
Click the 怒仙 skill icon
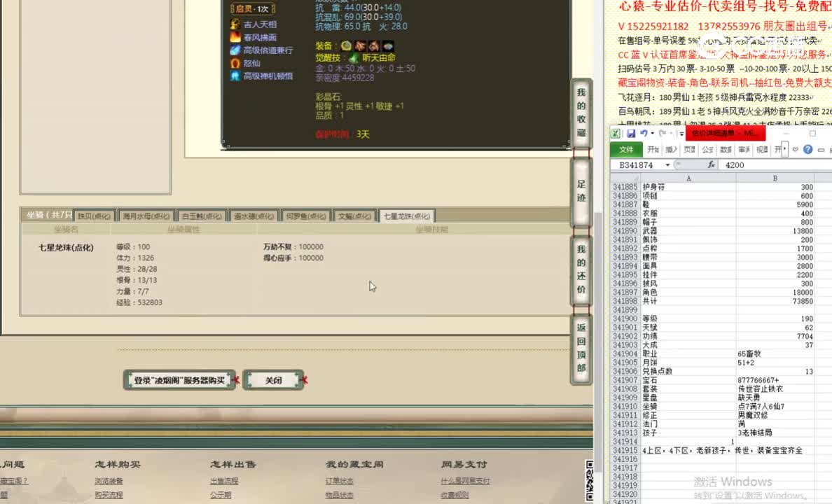[235, 63]
